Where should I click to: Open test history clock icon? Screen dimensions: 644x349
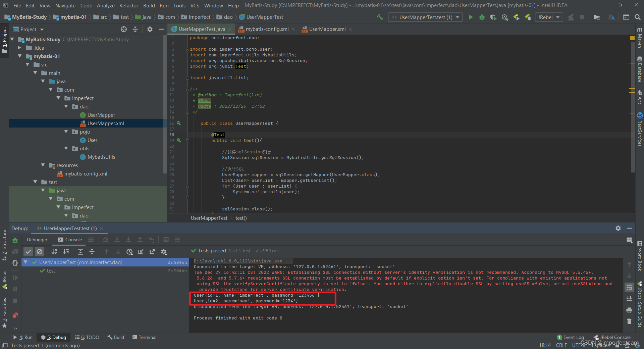tap(129, 252)
